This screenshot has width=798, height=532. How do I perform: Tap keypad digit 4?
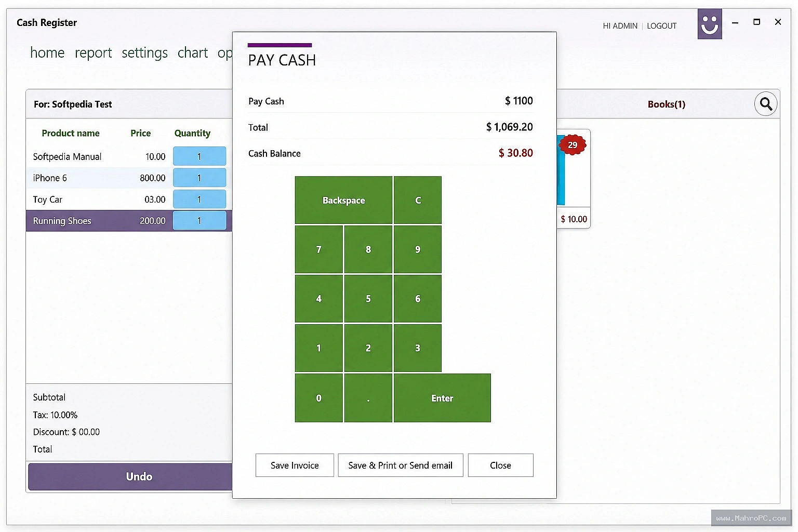pos(319,299)
